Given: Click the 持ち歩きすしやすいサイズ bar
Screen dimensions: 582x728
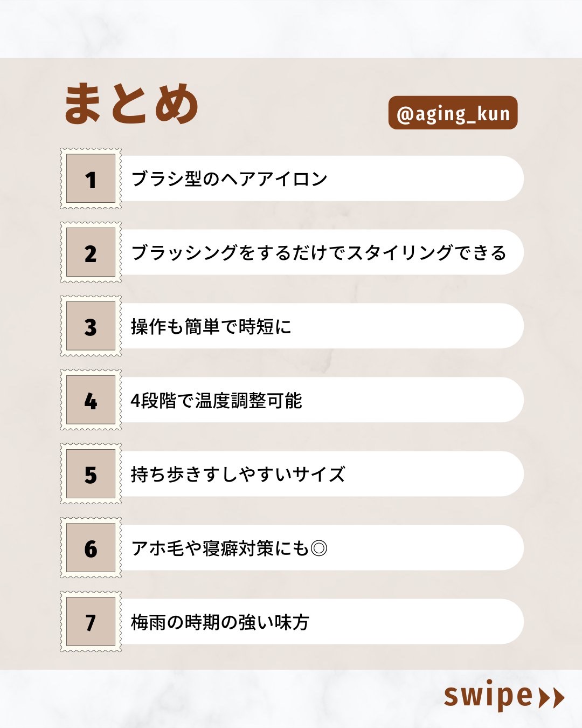Looking at the screenshot, I should (x=322, y=474).
